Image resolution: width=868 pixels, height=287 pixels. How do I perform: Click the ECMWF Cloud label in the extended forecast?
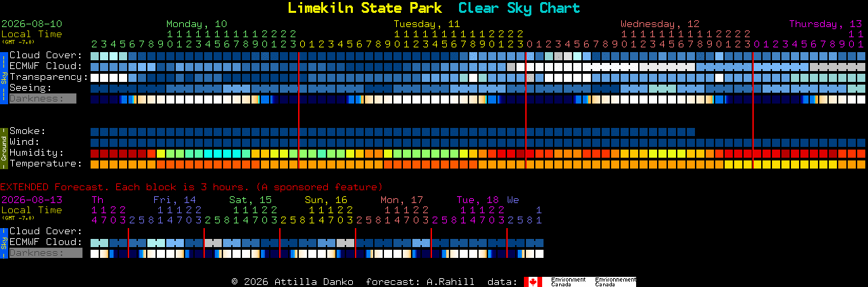(x=46, y=242)
